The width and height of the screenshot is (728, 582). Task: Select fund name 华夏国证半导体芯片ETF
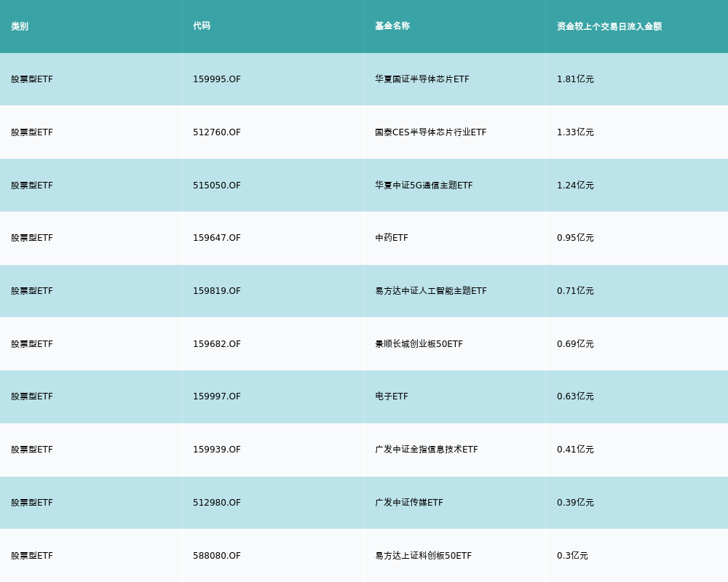point(422,79)
